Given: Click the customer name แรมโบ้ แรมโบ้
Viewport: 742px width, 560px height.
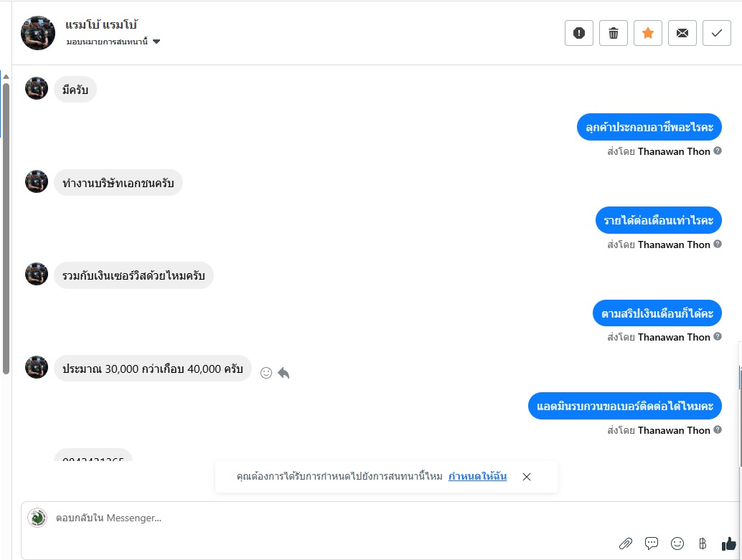Looking at the screenshot, I should pyautogui.click(x=101, y=25).
